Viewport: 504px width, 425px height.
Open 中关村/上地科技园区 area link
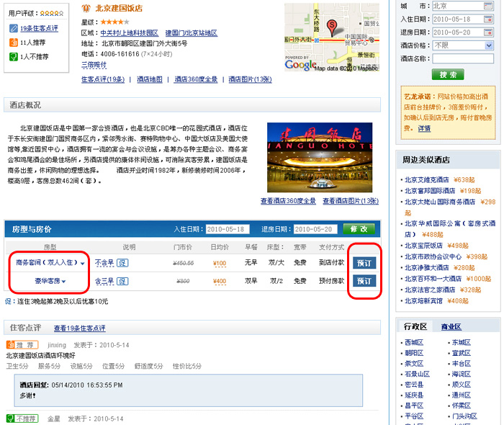[x=129, y=33]
